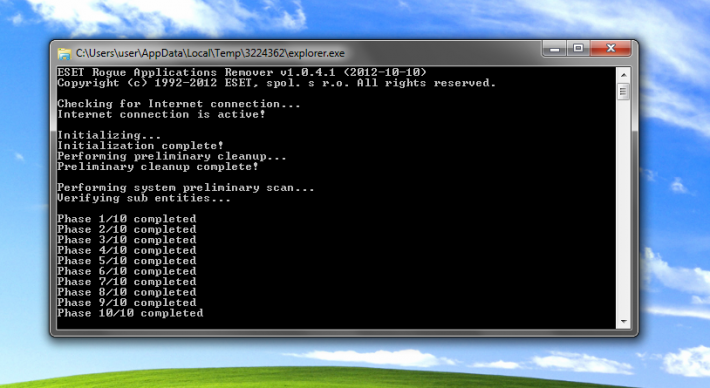Screen dimensions: 710x388
Task: Click 'Phase 5/10 completed' line
Action: click(x=127, y=260)
